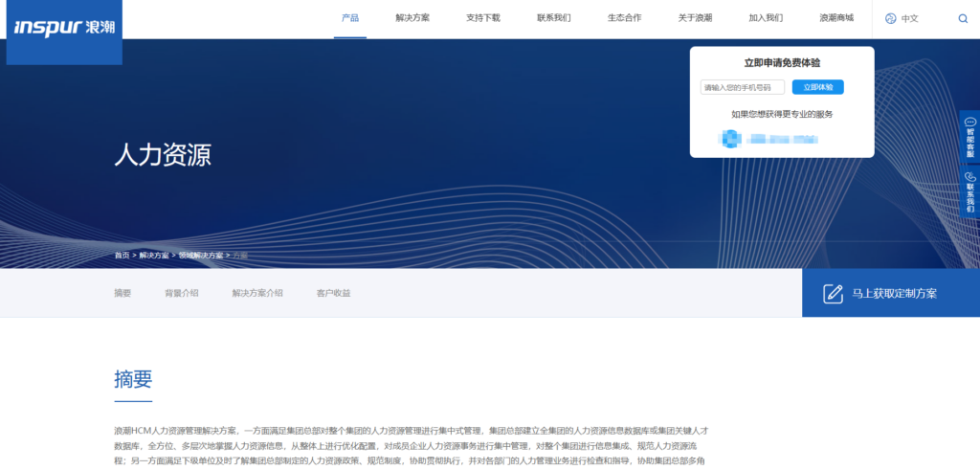Open the search magnifier icon
The height and width of the screenshot is (470, 980).
tap(963, 19)
